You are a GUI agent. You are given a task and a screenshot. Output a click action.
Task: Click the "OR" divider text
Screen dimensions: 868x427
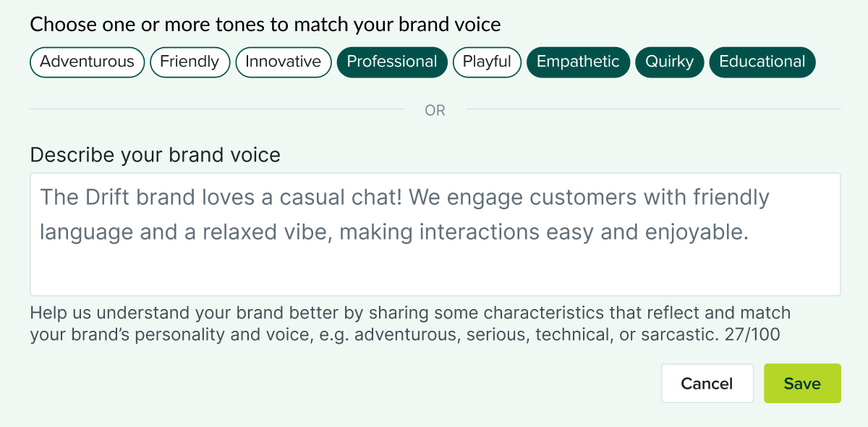[435, 111]
